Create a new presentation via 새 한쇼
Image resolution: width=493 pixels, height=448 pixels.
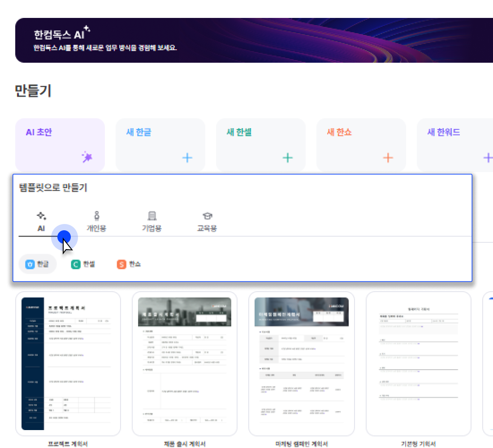tap(361, 145)
